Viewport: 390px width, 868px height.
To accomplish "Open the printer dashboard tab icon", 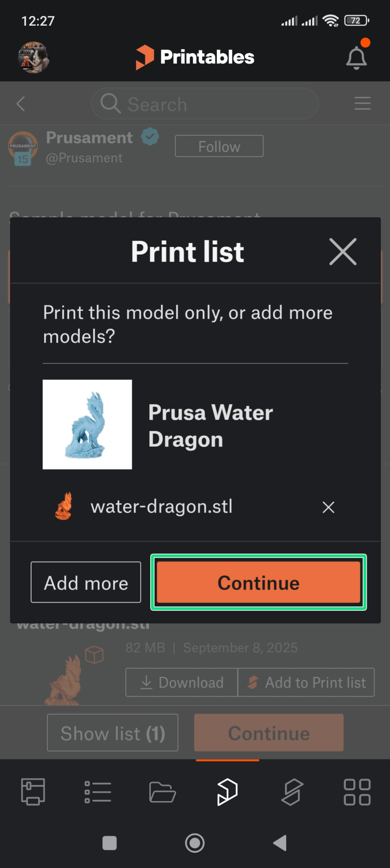I will (33, 792).
